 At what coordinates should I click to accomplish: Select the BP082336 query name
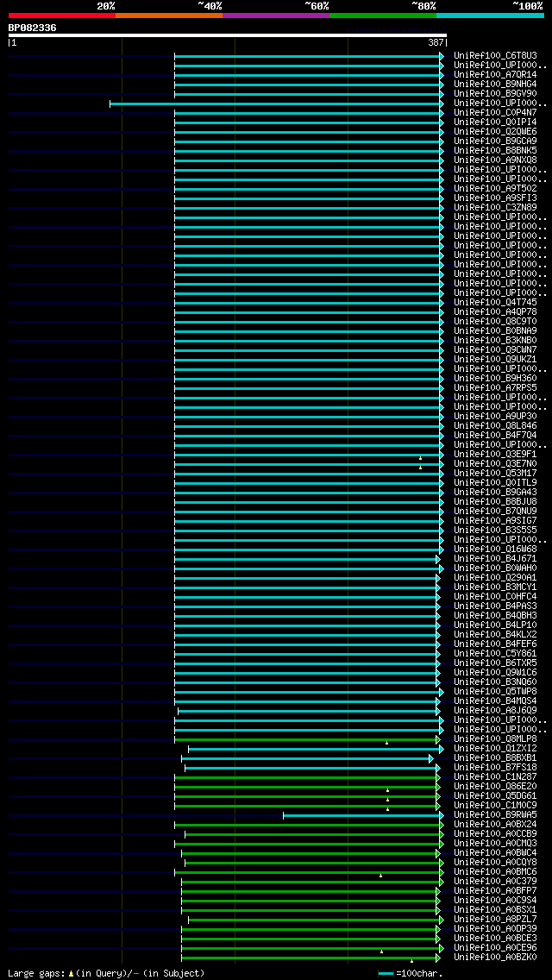point(32,28)
